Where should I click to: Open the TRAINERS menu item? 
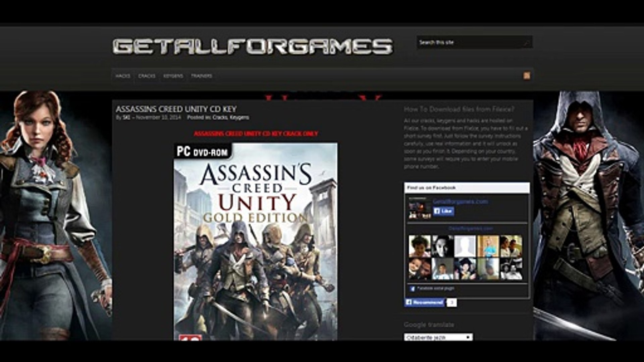click(201, 76)
